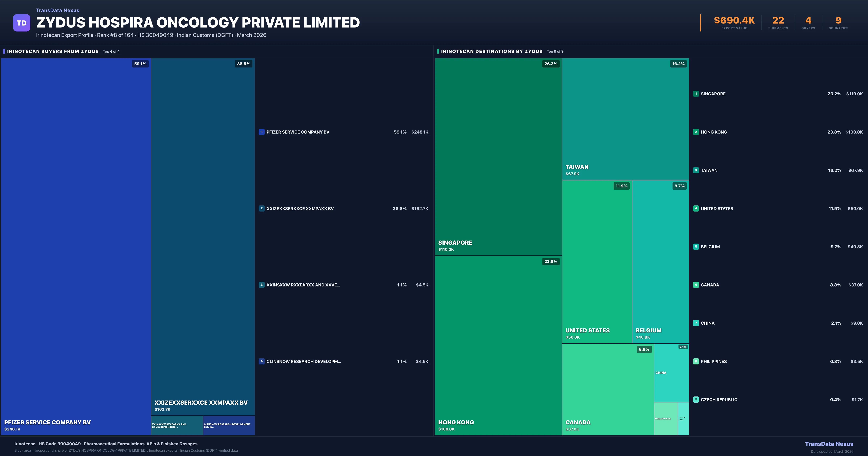Select rank badge 1 next to Singapore
The height and width of the screenshot is (456, 868).
click(x=696, y=94)
